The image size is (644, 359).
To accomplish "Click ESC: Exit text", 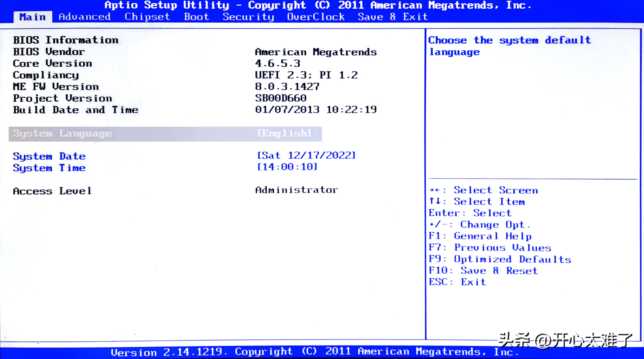I will [x=457, y=282].
